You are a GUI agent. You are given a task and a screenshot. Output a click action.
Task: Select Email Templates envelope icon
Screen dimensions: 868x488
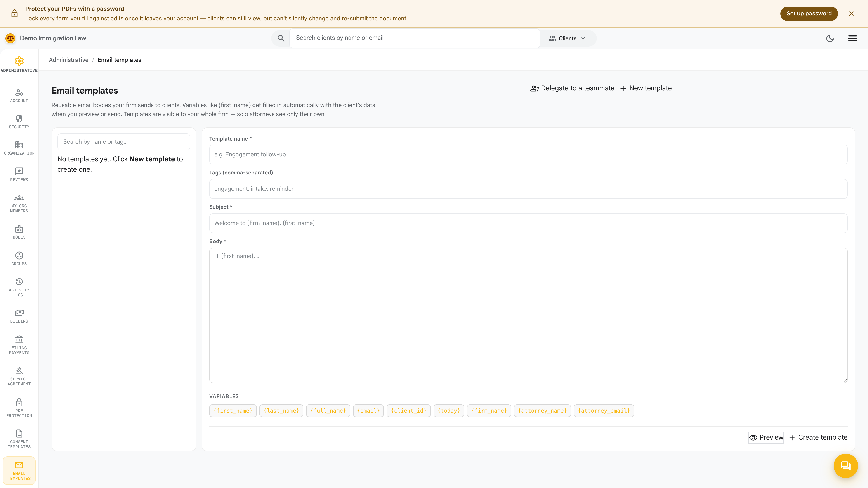pos(19,470)
